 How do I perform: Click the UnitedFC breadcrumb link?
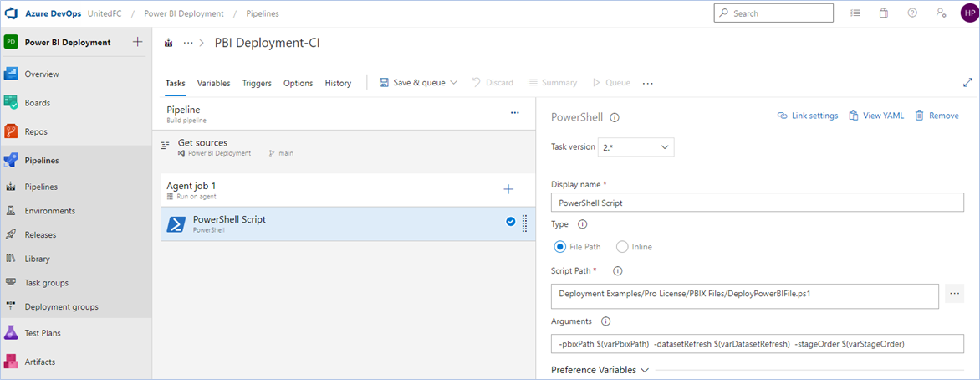click(x=105, y=13)
